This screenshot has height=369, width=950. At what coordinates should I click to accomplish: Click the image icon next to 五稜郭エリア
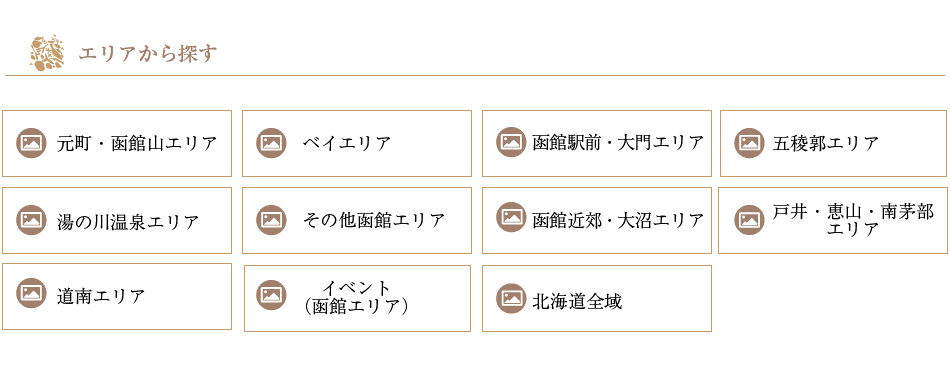[749, 143]
